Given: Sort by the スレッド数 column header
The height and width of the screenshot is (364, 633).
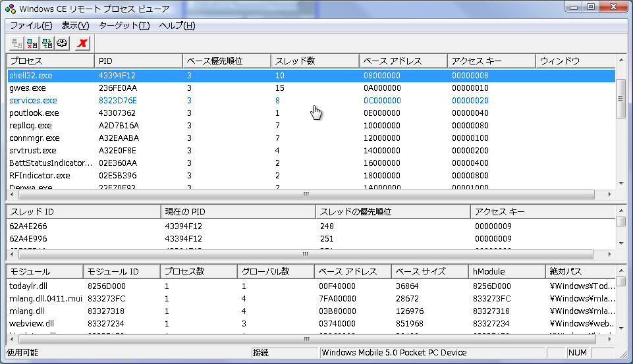Looking at the screenshot, I should tap(315, 61).
